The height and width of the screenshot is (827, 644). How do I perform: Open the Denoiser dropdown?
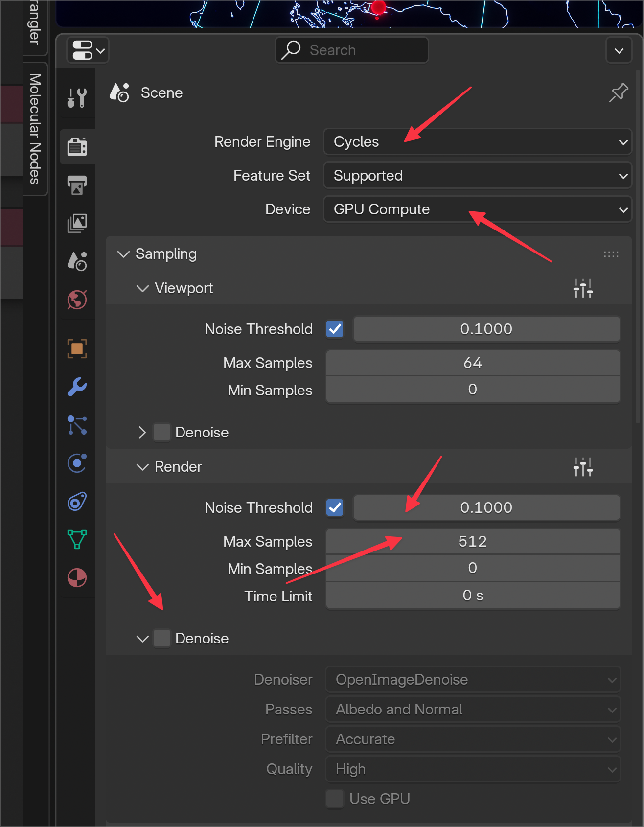(x=473, y=680)
